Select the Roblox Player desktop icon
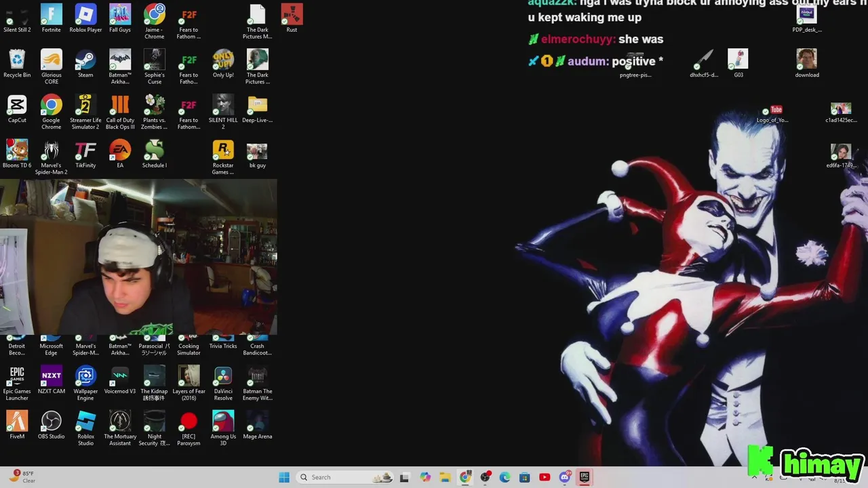 pyautogui.click(x=85, y=18)
